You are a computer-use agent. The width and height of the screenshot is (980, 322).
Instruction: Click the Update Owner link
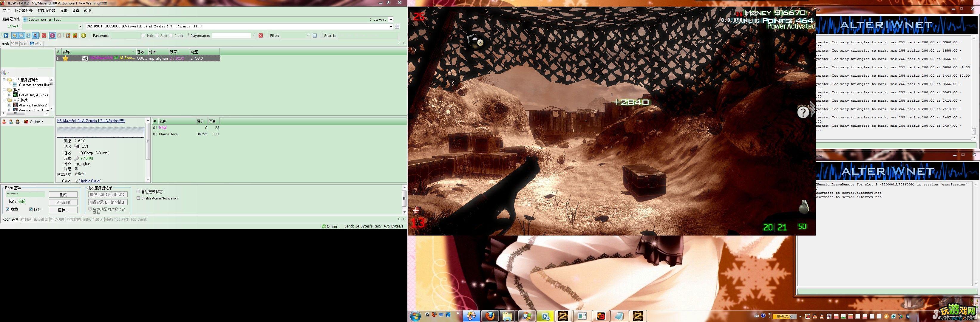(90, 181)
